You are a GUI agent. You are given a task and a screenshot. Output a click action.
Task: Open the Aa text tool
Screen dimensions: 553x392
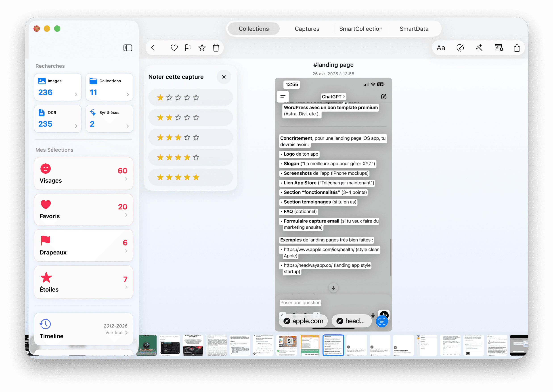[441, 48]
